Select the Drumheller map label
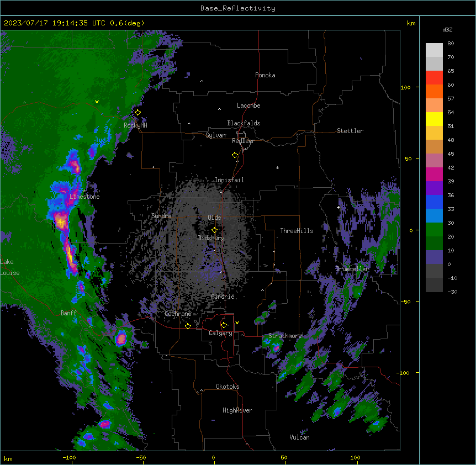476x465 pixels. pos(352,269)
